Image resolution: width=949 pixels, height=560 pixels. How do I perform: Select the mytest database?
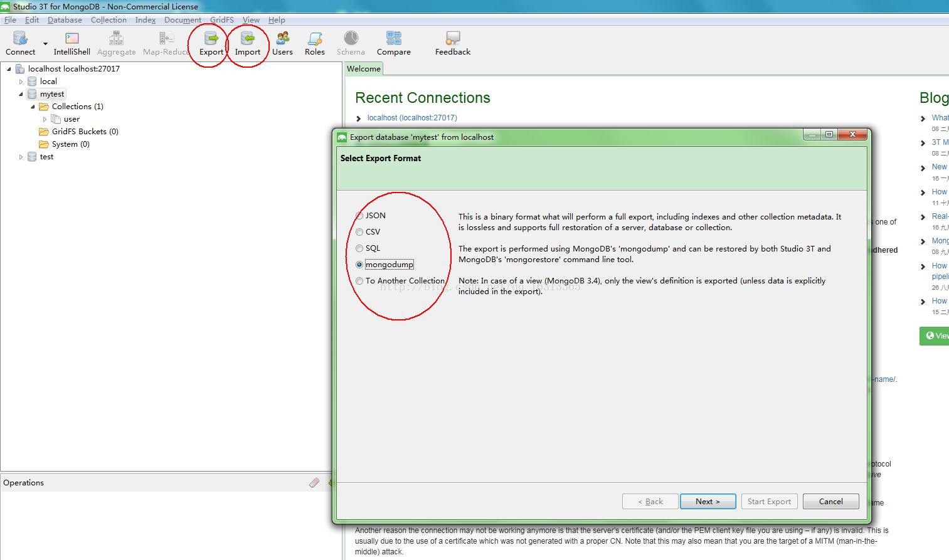pyautogui.click(x=52, y=94)
